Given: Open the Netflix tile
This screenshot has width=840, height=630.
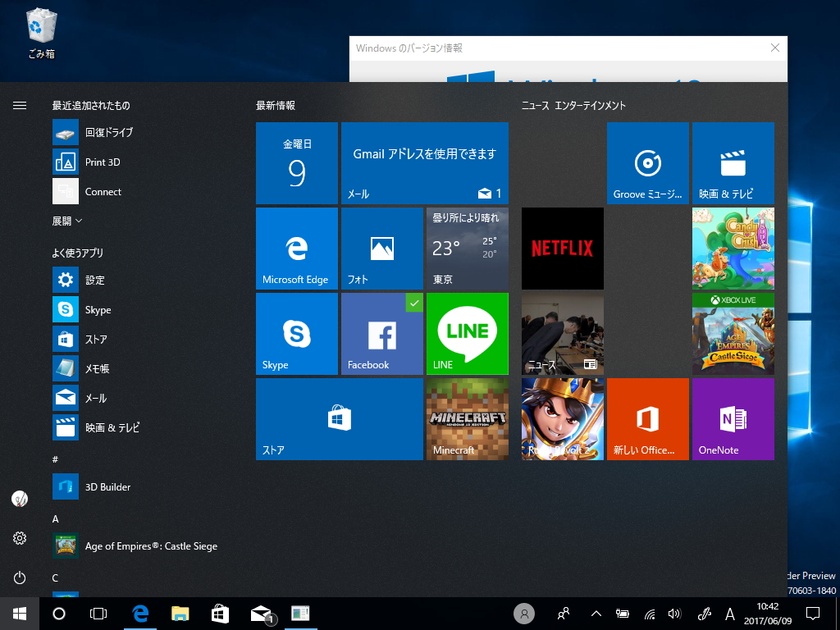Looking at the screenshot, I should 562,248.
